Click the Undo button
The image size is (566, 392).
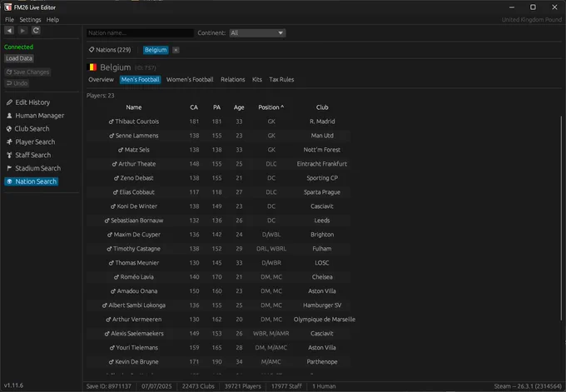tap(17, 83)
